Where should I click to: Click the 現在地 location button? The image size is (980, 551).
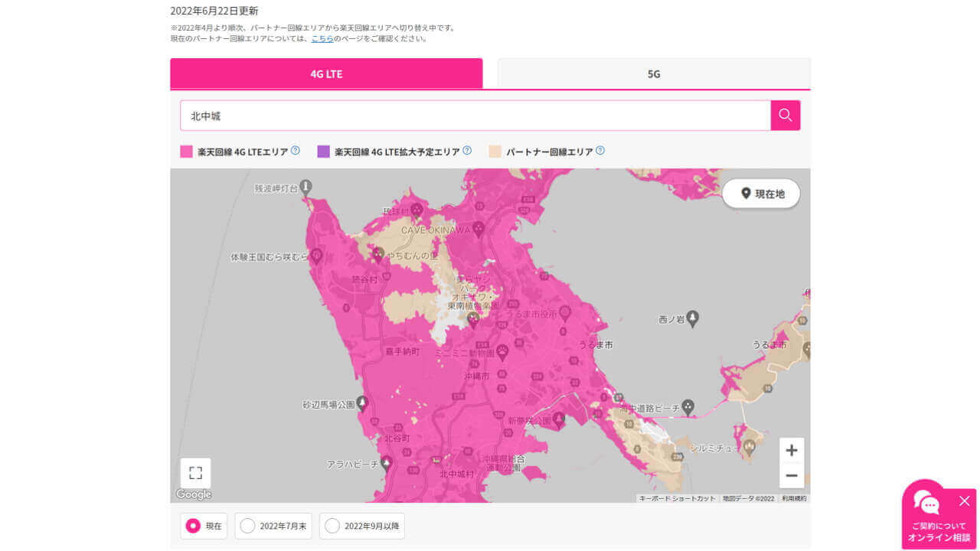tap(761, 194)
